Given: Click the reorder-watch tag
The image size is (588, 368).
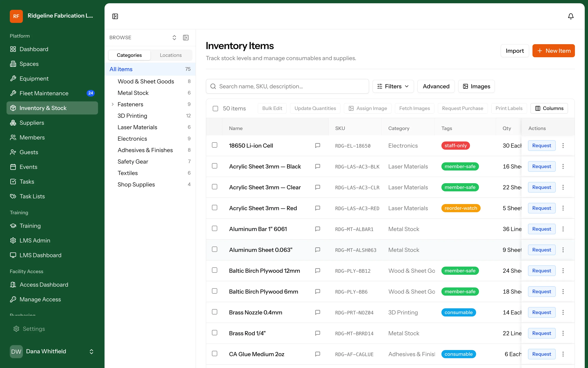Looking at the screenshot, I should point(461,208).
